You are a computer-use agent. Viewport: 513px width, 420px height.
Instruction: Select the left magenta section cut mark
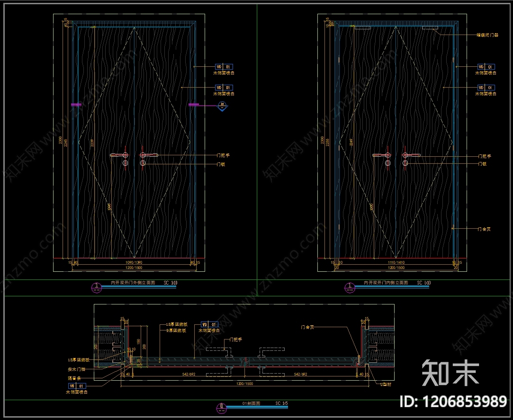(76, 105)
